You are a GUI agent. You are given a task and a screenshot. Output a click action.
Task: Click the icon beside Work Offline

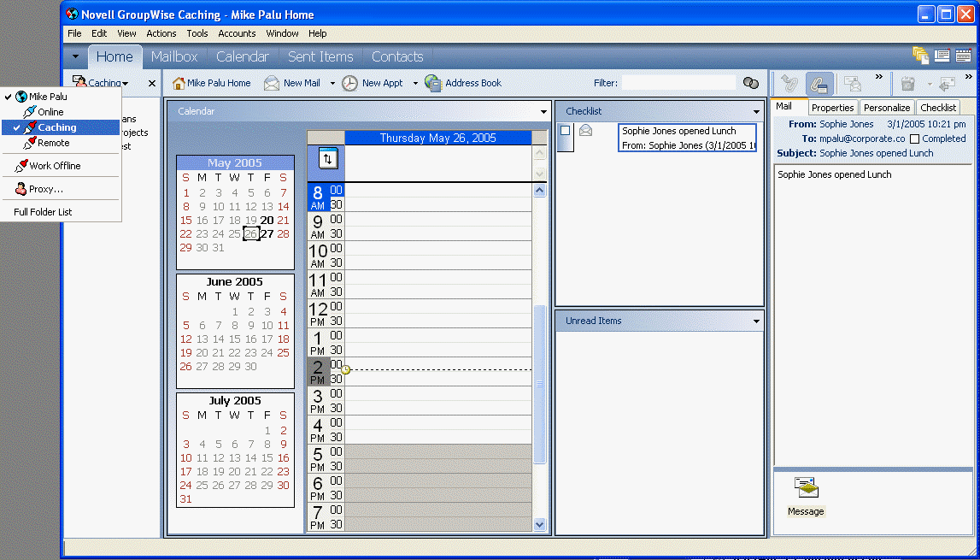21,166
